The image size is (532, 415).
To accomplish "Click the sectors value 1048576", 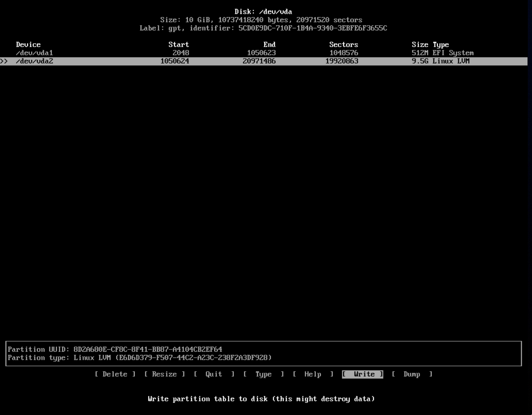I will 344,53.
